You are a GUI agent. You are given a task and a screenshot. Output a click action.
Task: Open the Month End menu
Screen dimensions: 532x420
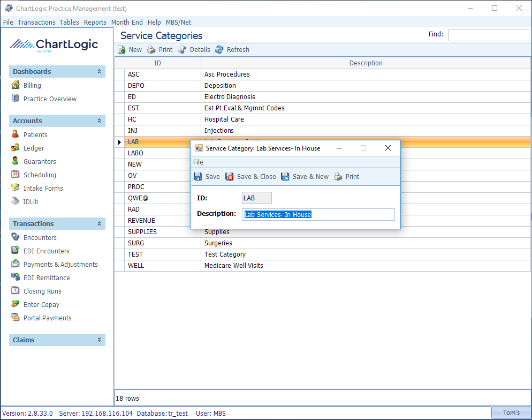(127, 22)
